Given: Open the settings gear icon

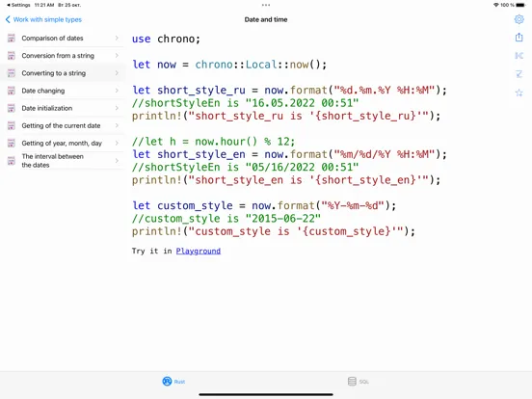Looking at the screenshot, I should click(519, 19).
